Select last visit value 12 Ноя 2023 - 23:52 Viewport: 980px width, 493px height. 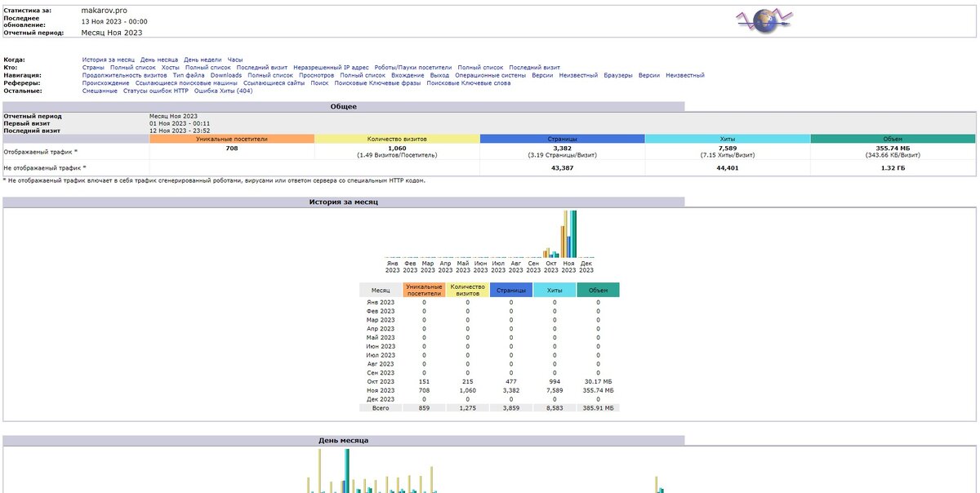(x=180, y=131)
